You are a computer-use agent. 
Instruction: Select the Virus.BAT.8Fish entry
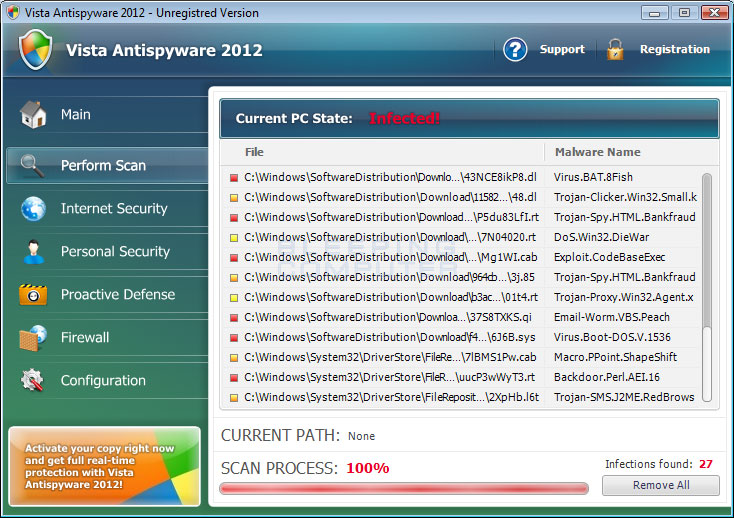[593, 177]
